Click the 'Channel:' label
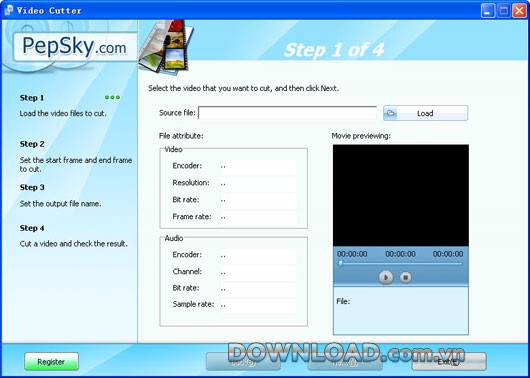530x378 pixels. tap(187, 271)
